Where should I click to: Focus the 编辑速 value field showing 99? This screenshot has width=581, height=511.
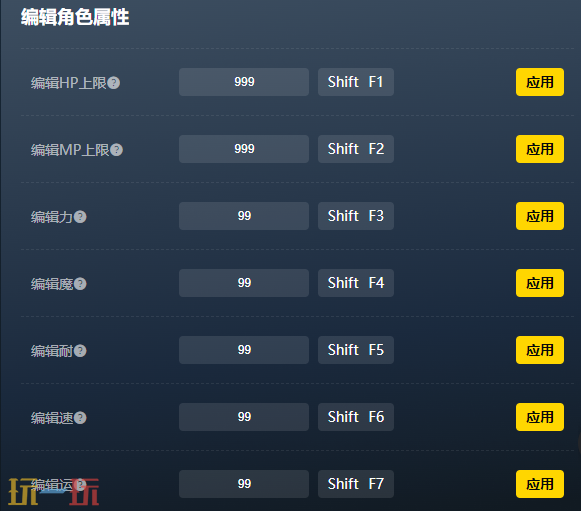coord(244,417)
